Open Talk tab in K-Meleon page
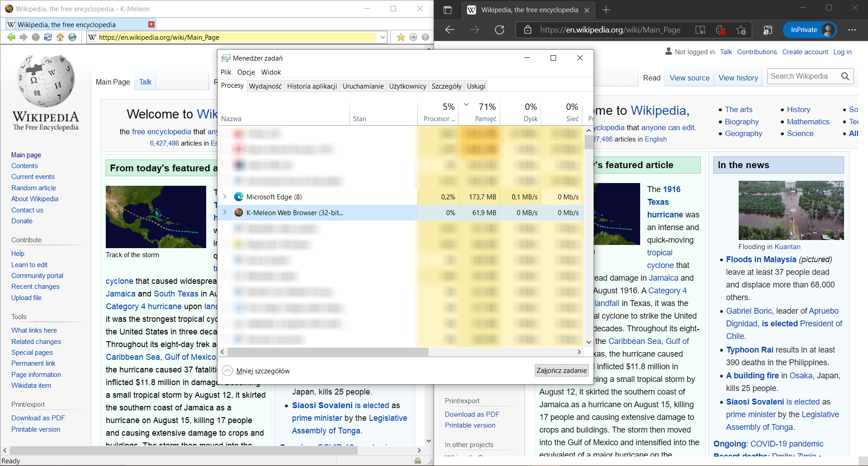 pos(145,82)
